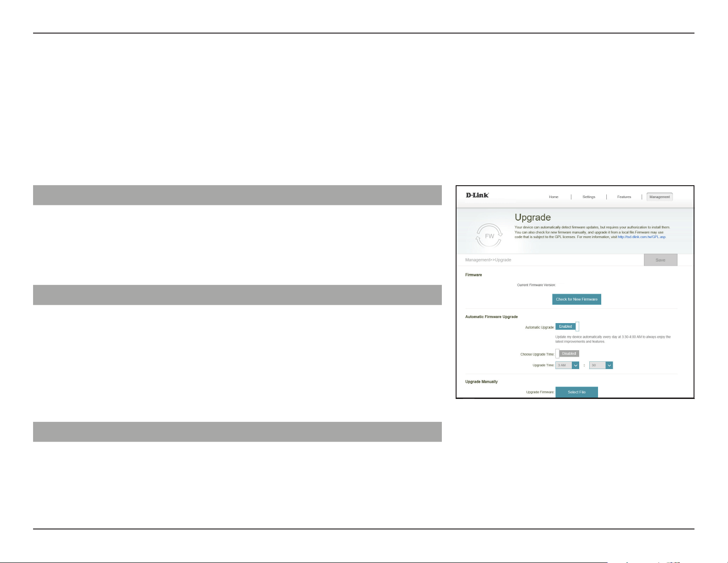Open the Home tab
The image size is (728, 563).
[553, 197]
